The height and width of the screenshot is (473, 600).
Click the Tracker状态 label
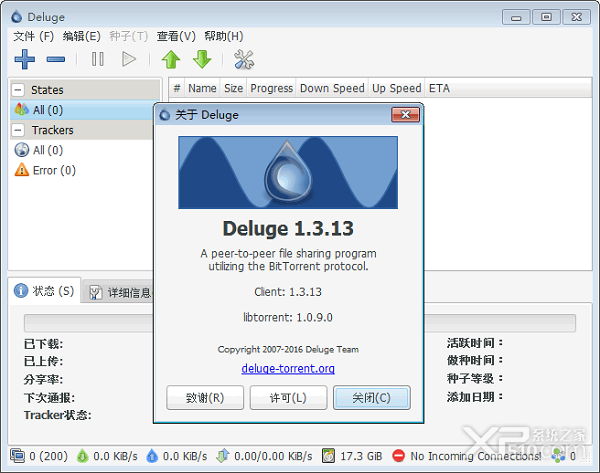pyautogui.click(x=57, y=415)
